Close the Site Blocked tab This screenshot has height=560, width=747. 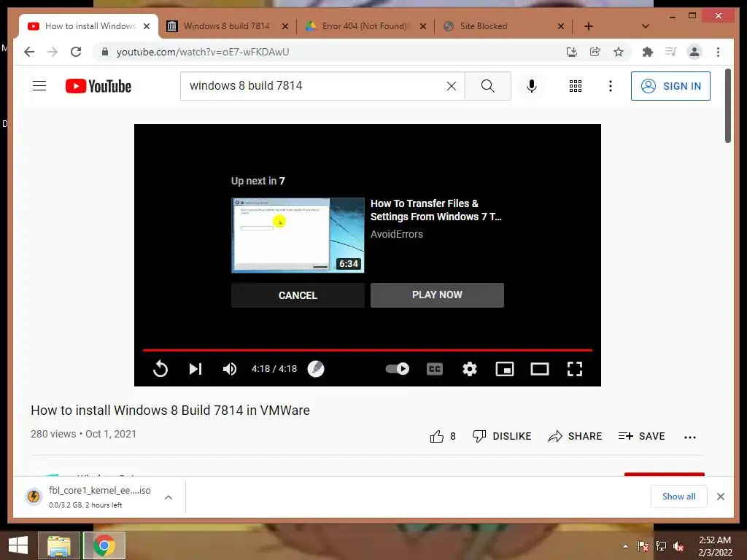coord(561,26)
